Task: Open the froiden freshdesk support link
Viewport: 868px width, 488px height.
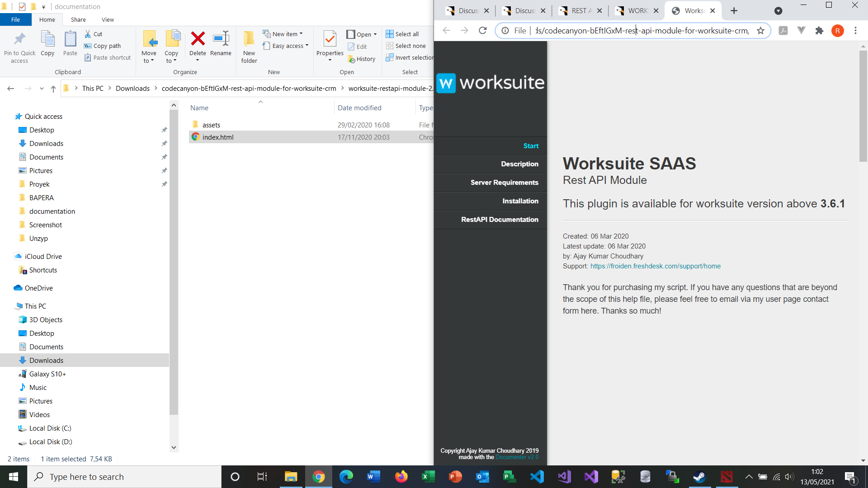Action: tap(655, 266)
